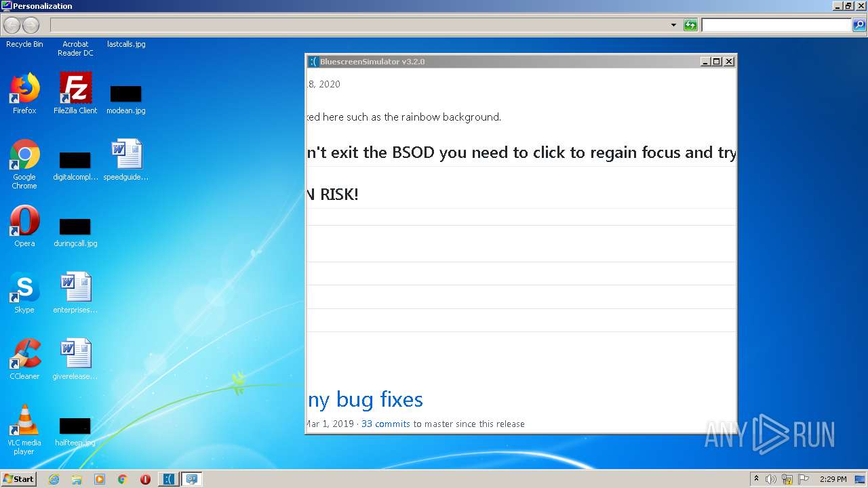Click the search magnifier button
The width and height of the screenshot is (868, 488).
pyautogui.click(x=859, y=26)
